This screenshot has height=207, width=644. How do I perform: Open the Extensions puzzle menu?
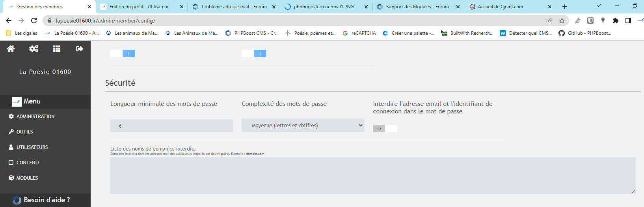click(x=616, y=21)
